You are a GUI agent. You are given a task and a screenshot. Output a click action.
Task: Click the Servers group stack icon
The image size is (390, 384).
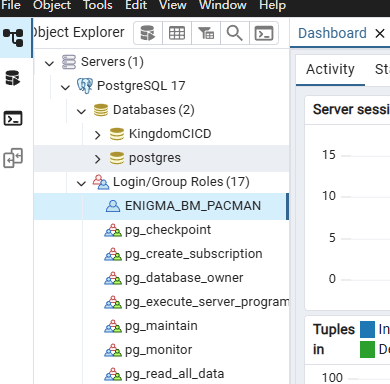tap(69, 62)
